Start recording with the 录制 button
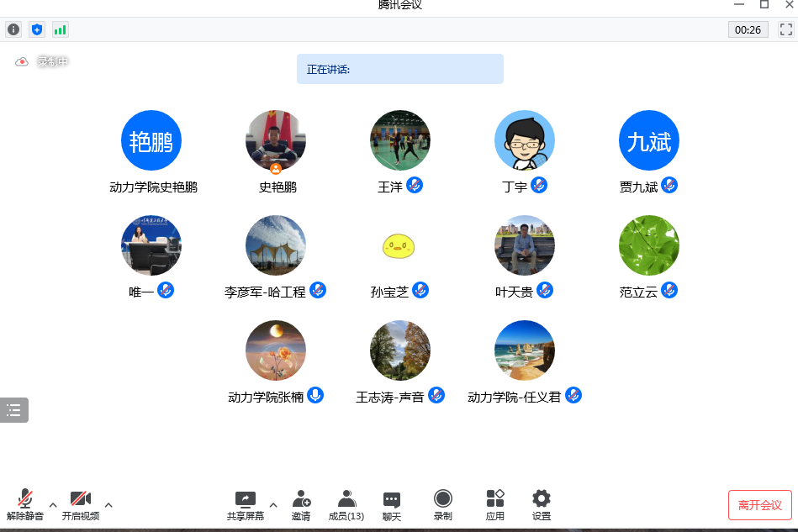This screenshot has height=532, width=798. pos(442,505)
